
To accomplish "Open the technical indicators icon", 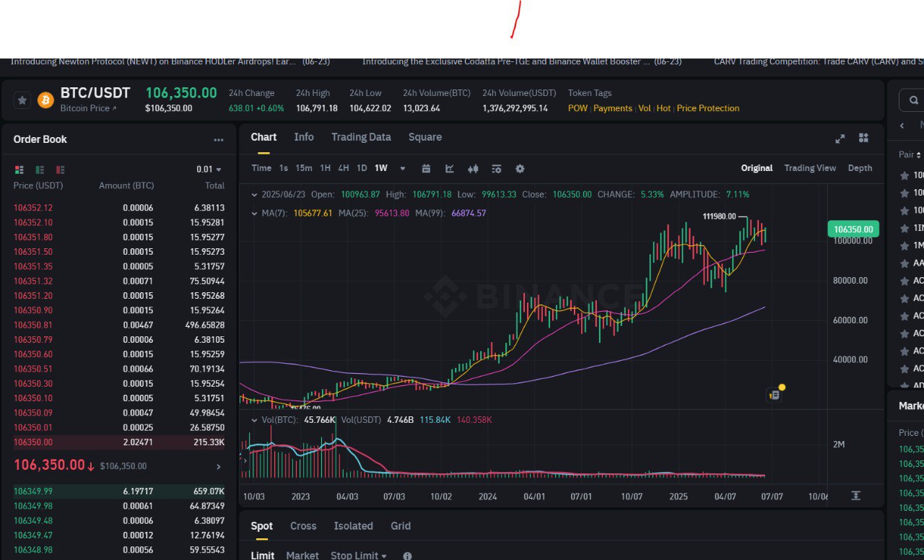I will (450, 169).
